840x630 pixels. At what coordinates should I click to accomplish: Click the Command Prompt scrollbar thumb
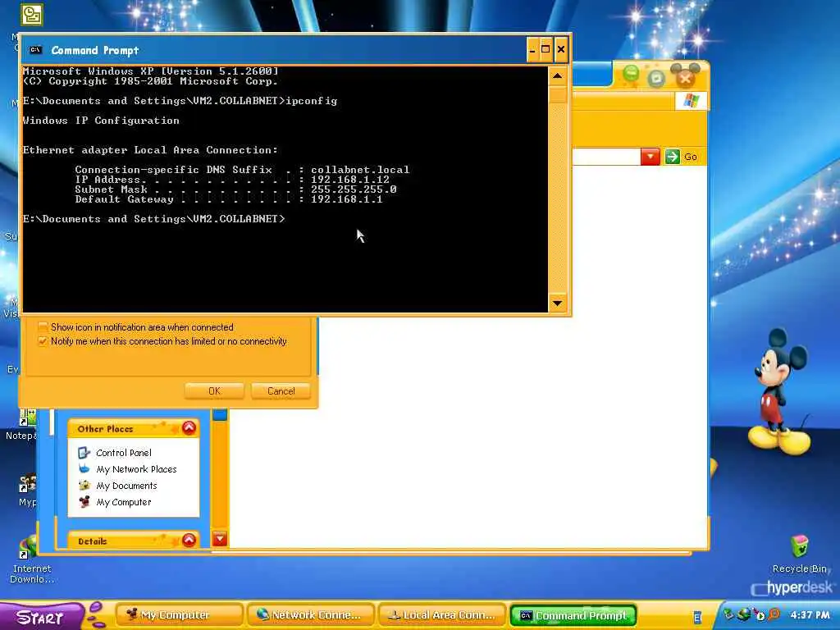557,94
